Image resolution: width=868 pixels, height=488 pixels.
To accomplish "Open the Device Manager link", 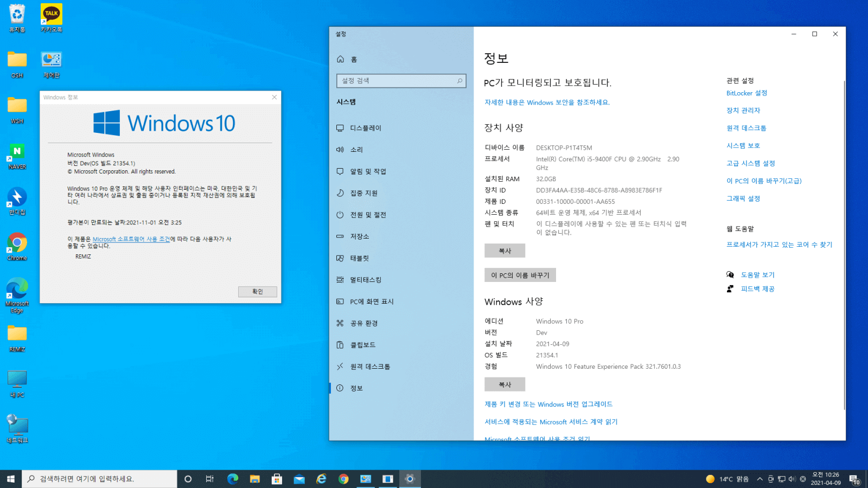I will 743,111.
